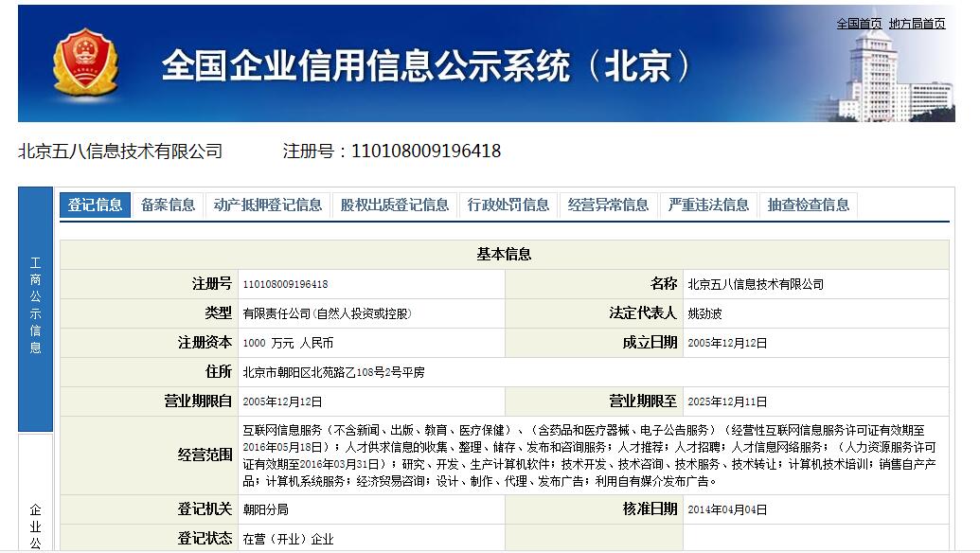Viewport: 980px width, 553px height.
Task: Click the 住所 row label
Action: 218,372
